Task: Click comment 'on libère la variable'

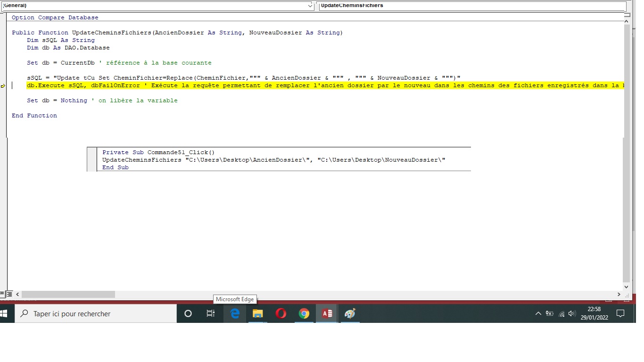Action: 138,100
